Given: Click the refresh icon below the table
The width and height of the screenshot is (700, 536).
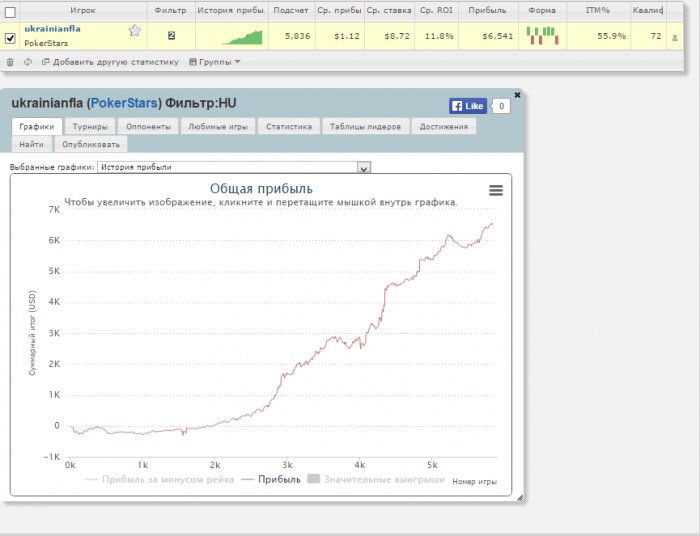Looking at the screenshot, I should tap(28, 62).
